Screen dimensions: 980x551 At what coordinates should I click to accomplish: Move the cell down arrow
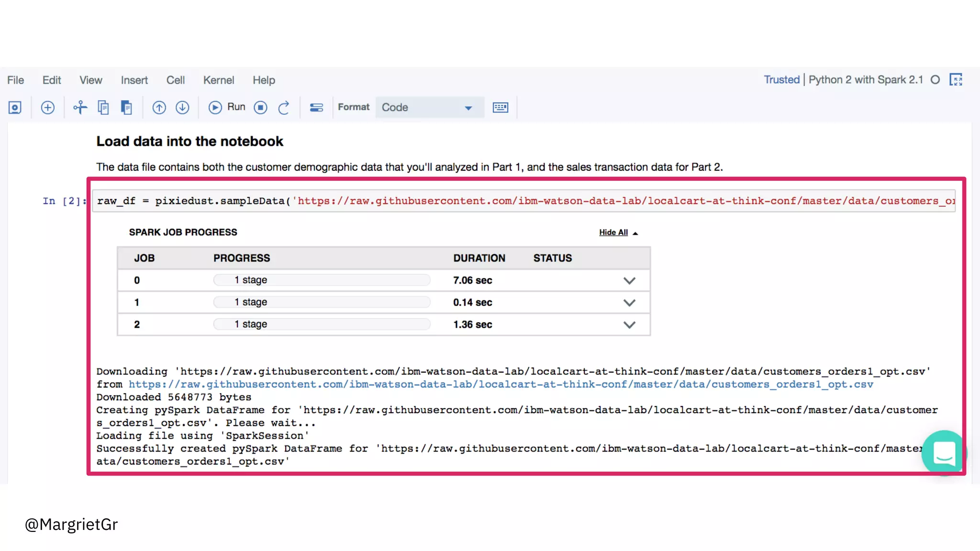click(182, 108)
